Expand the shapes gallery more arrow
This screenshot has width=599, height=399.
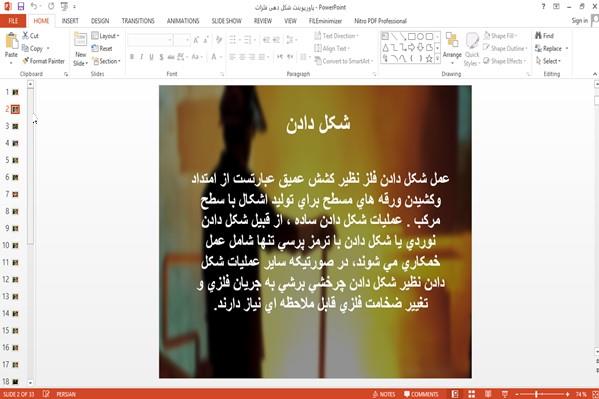tap(437, 58)
